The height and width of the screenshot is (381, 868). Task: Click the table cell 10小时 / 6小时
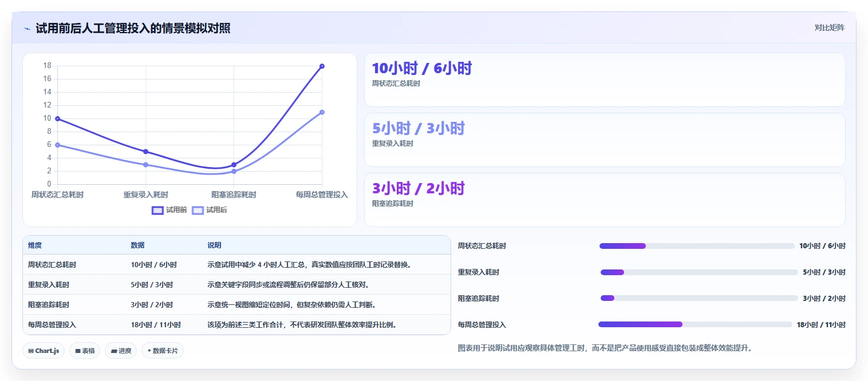[x=153, y=264]
